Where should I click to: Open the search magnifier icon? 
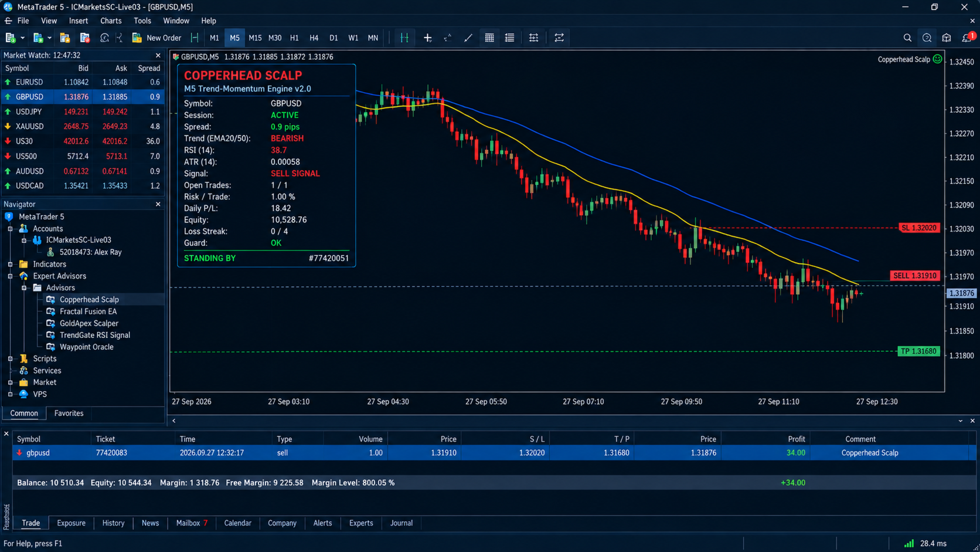(x=907, y=38)
